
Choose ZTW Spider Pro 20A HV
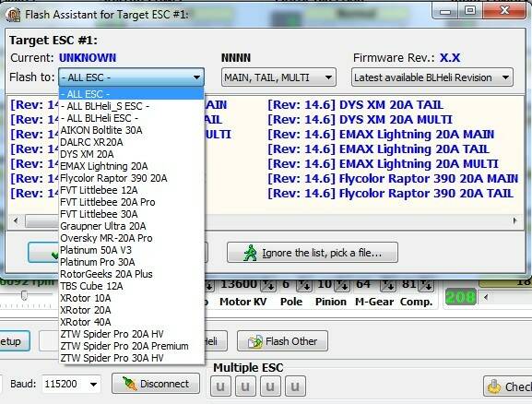tap(131, 334)
